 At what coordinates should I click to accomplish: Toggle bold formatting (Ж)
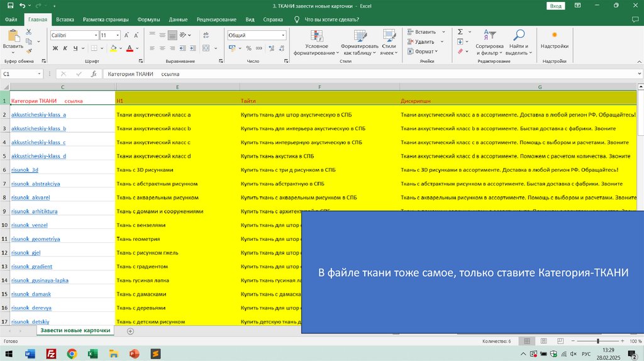click(55, 48)
